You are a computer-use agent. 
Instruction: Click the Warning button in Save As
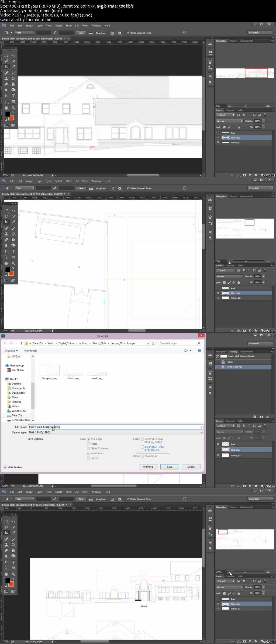click(148, 467)
